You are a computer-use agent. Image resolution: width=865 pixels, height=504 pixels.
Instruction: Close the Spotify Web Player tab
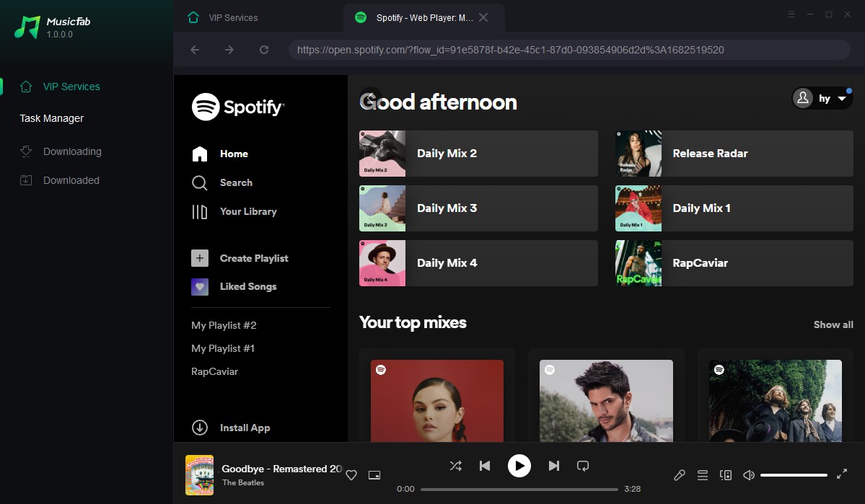483,17
